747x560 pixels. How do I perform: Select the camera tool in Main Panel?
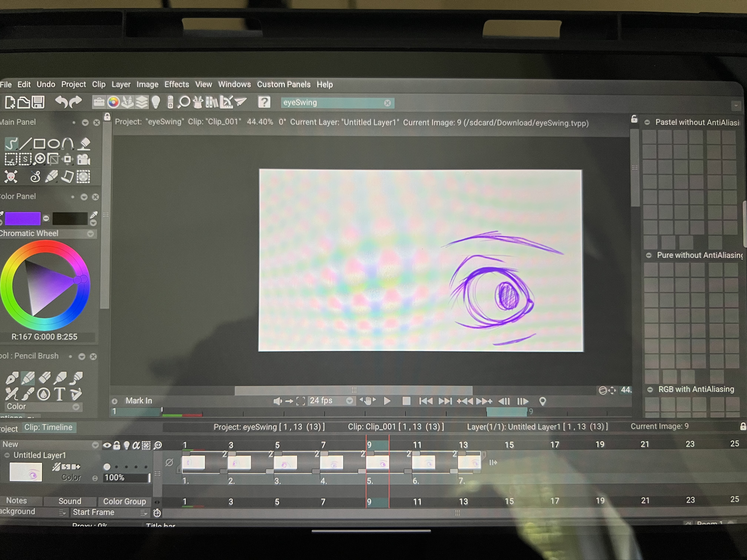coord(84,159)
